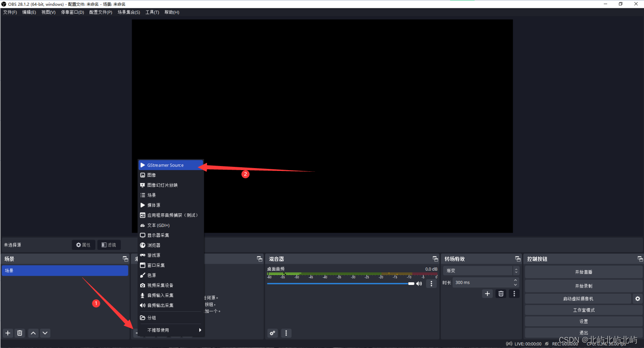Open the 渐变 transition dropdown
Screen dimensions: 644x348
(481, 271)
